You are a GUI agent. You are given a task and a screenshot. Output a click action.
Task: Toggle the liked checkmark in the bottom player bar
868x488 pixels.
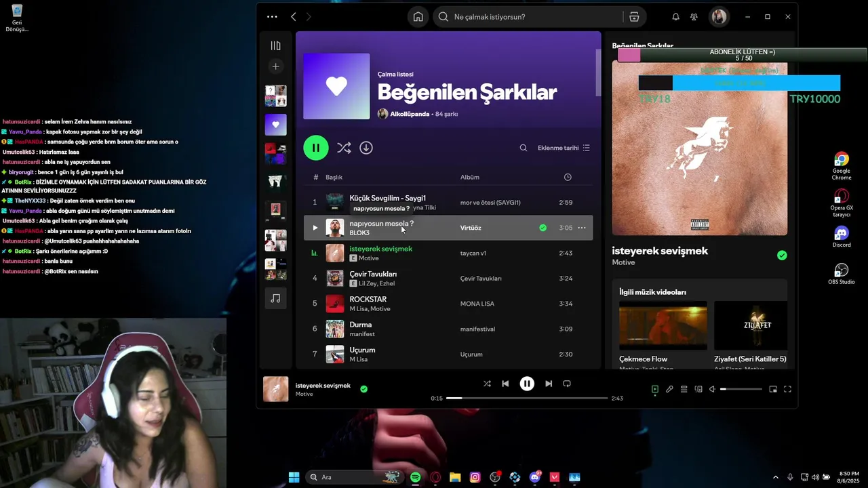(364, 389)
